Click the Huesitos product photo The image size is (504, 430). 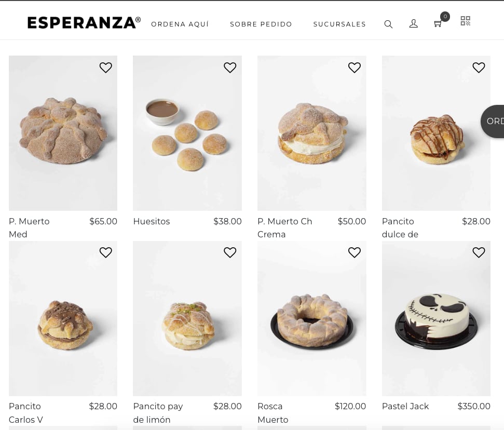tap(187, 133)
